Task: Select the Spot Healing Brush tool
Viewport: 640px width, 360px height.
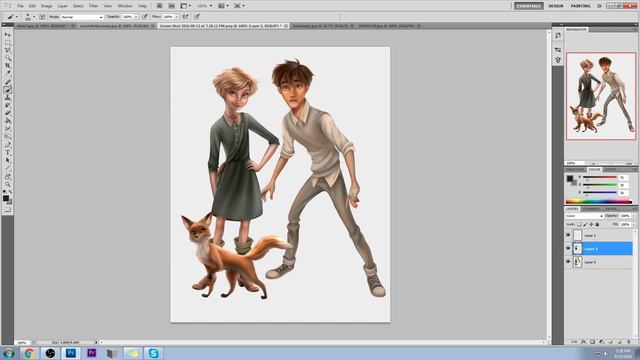Action: (x=8, y=81)
